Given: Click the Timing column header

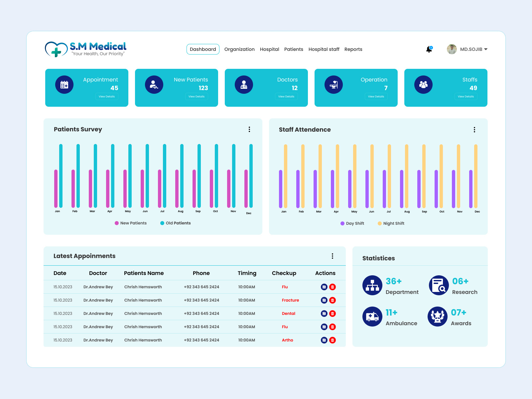Looking at the screenshot, I should [247, 273].
